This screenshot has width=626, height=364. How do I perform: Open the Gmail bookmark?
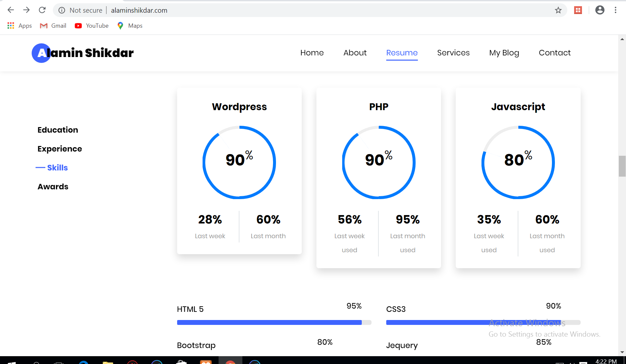[53, 26]
